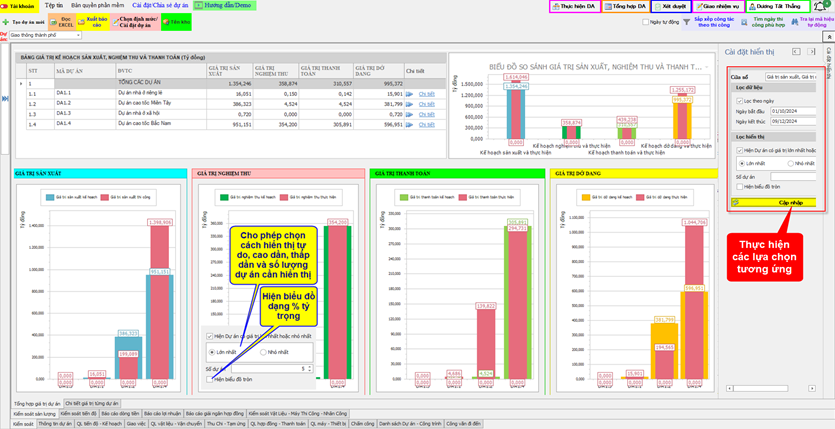This screenshot has height=429, width=835.
Task: Collapse the top panel with double-chevron
Action: (x=827, y=35)
